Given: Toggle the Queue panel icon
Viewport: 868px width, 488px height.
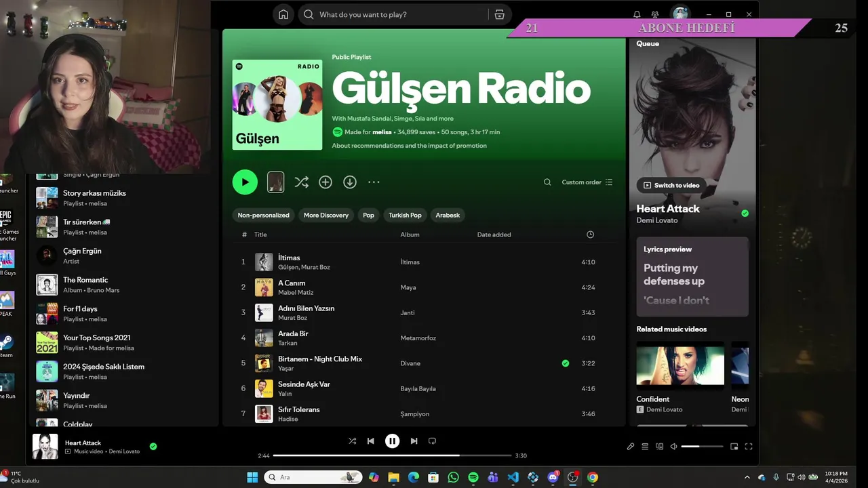Looking at the screenshot, I should 645,447.
